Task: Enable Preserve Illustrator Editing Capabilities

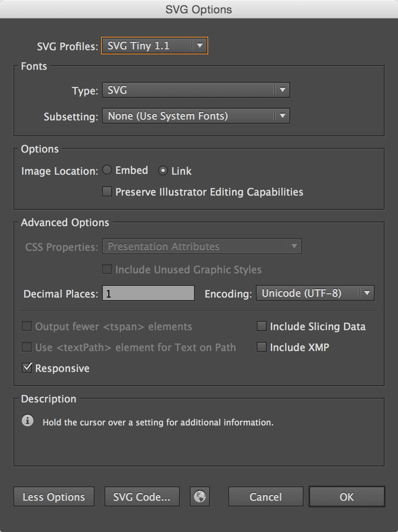Action: click(x=107, y=192)
